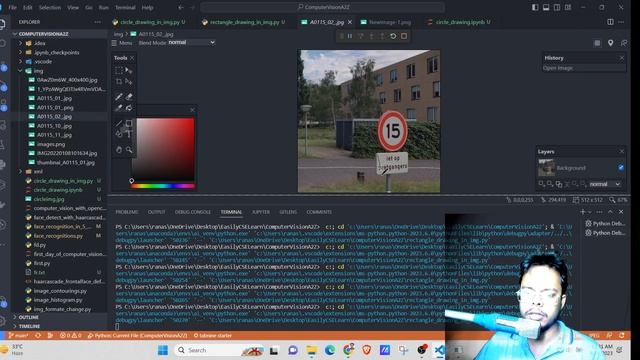Stop the debug session

click(404, 36)
